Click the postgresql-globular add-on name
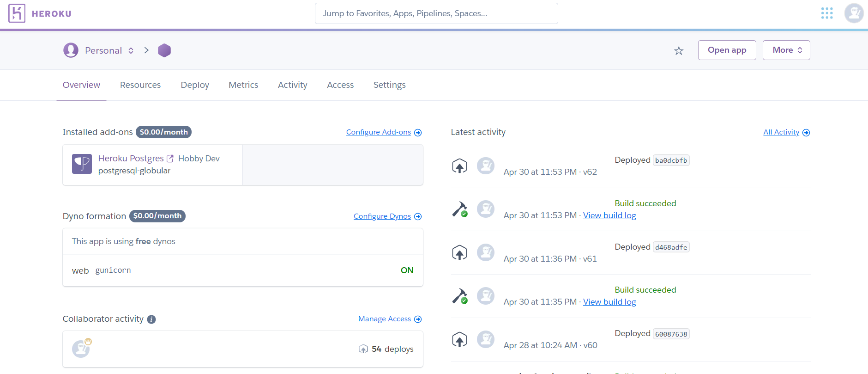This screenshot has height=374, width=868. (134, 171)
